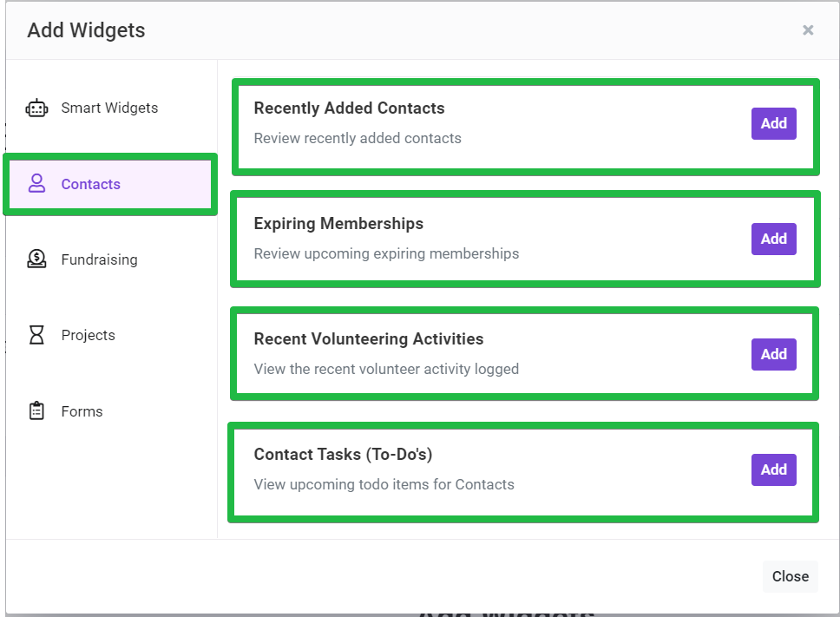The image size is (840, 617).
Task: Click the Projects hourglass icon
Action: (36, 335)
